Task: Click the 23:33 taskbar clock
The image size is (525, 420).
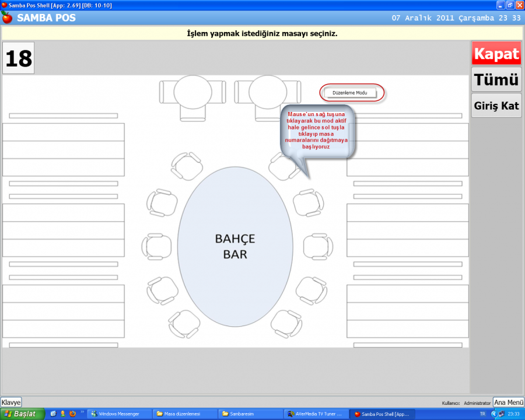Action: (513, 414)
